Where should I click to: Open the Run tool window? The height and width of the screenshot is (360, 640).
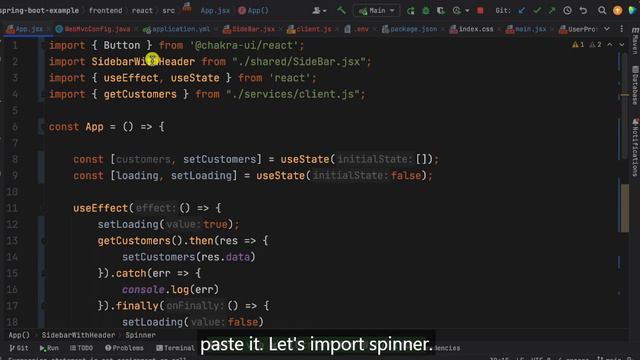pyautogui.click(x=49, y=348)
